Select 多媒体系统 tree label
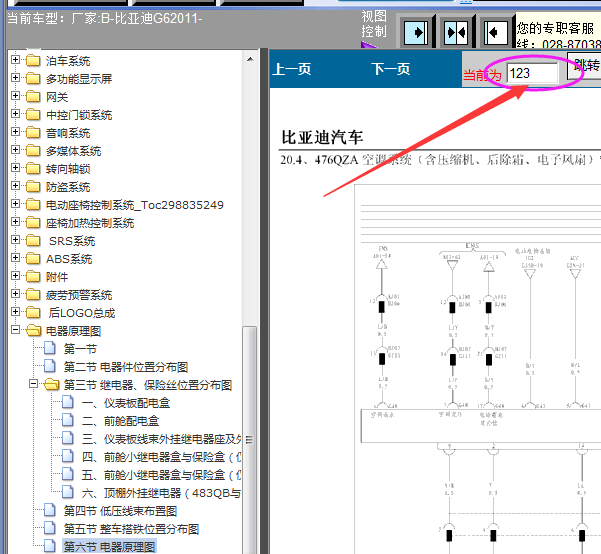Screen dimensions: 601x554 [73, 151]
